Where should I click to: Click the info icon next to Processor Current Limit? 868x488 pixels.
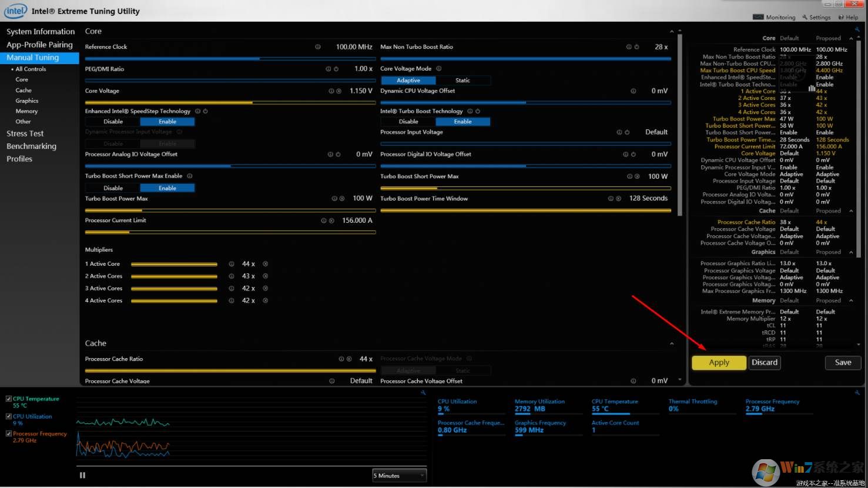pyautogui.click(x=323, y=220)
